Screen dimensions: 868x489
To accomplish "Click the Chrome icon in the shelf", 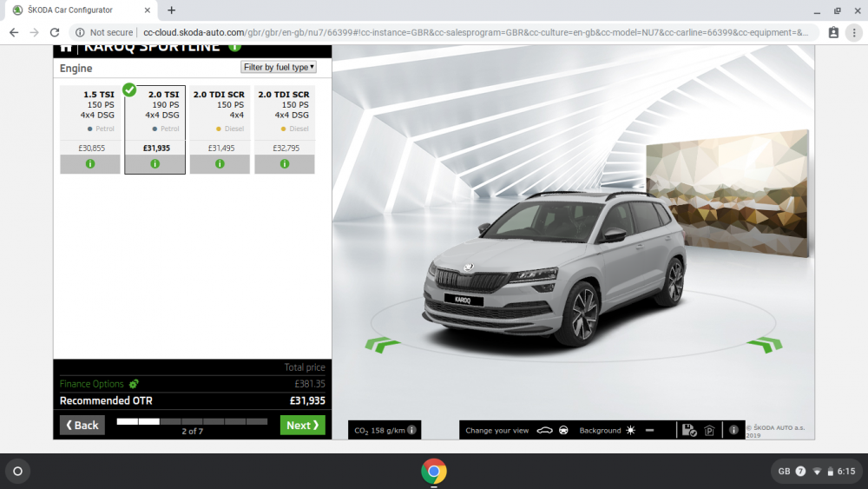I will 434,472.
